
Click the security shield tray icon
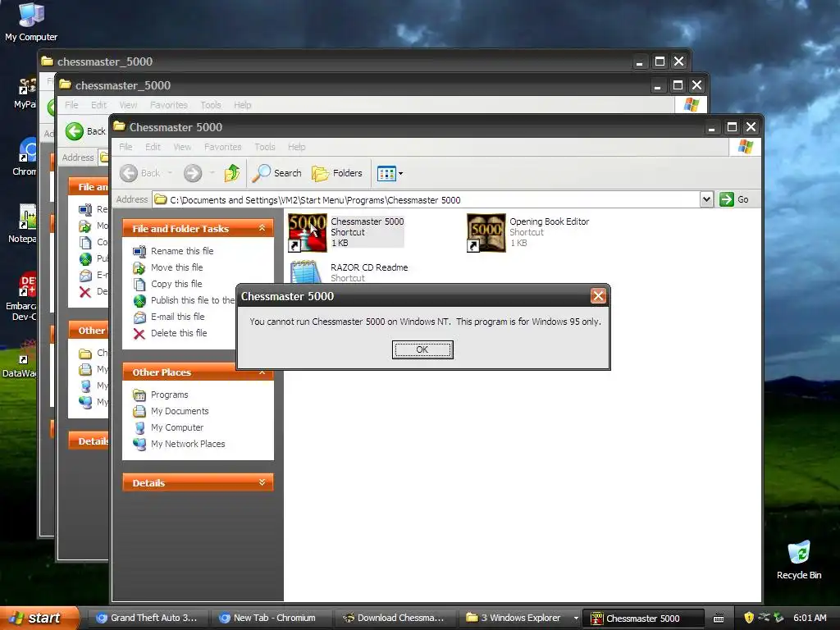[x=748, y=619]
